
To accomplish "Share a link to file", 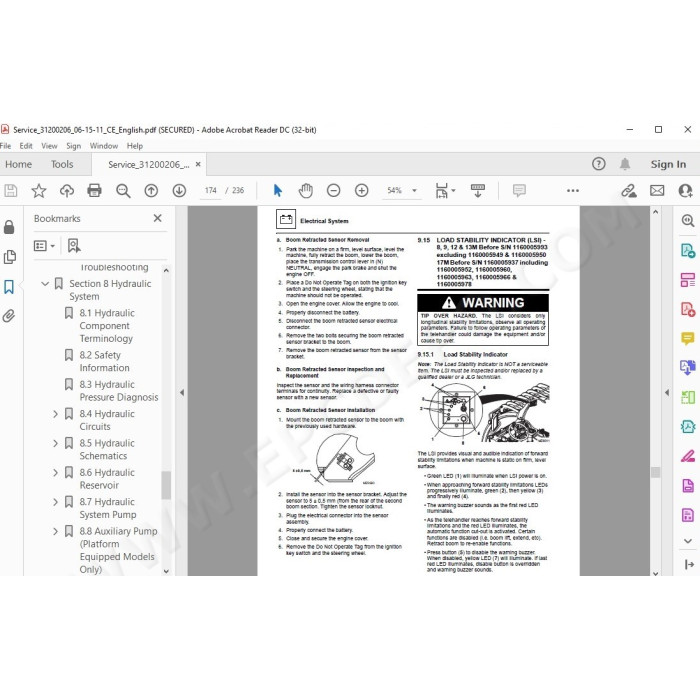I will (x=629, y=191).
